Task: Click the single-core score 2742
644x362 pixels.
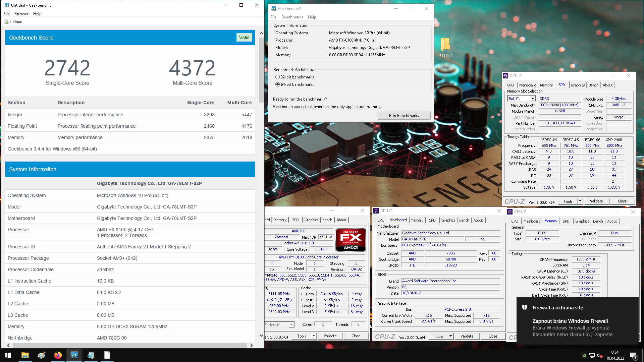Action: pyautogui.click(x=67, y=68)
